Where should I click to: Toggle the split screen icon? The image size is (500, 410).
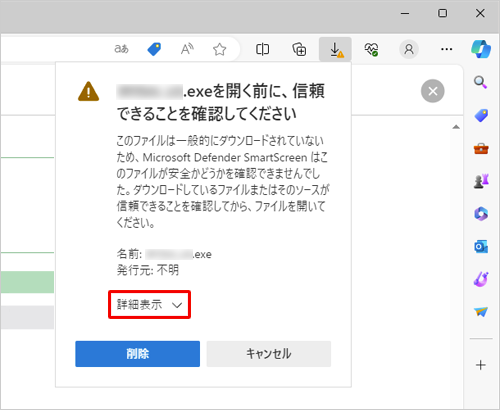pyautogui.click(x=262, y=49)
